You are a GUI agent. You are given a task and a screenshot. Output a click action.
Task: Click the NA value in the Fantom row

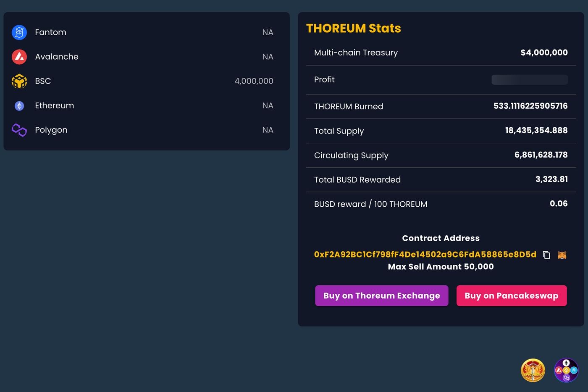268,32
